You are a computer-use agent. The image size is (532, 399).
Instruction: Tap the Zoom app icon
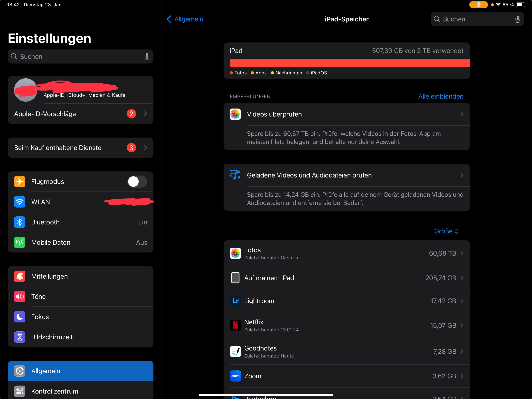(x=235, y=376)
